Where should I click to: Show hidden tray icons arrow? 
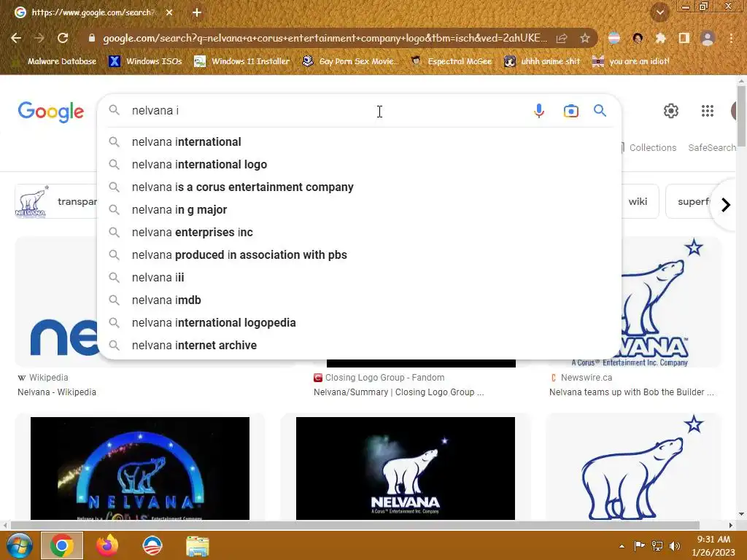[622, 546]
